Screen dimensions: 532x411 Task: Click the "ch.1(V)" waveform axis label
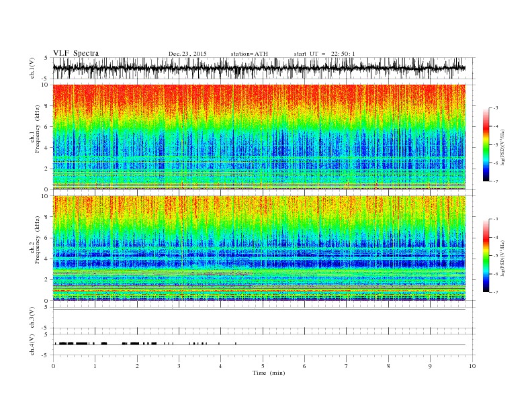pyautogui.click(x=32, y=68)
